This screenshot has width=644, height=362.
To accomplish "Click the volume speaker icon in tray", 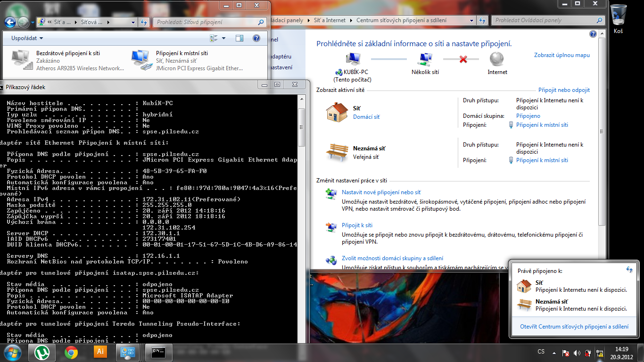I will point(577,353).
